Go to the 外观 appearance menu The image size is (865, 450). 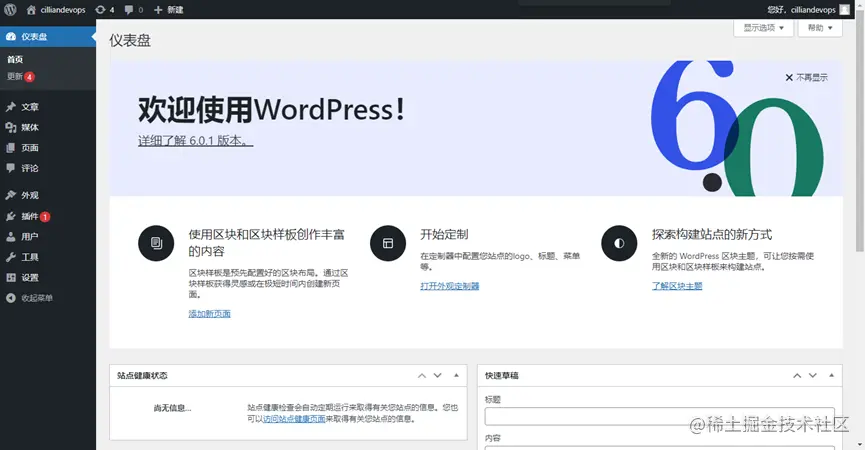30,195
